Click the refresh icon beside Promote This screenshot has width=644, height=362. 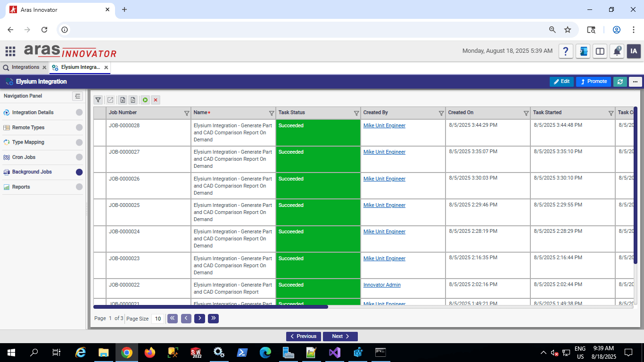(620, 82)
